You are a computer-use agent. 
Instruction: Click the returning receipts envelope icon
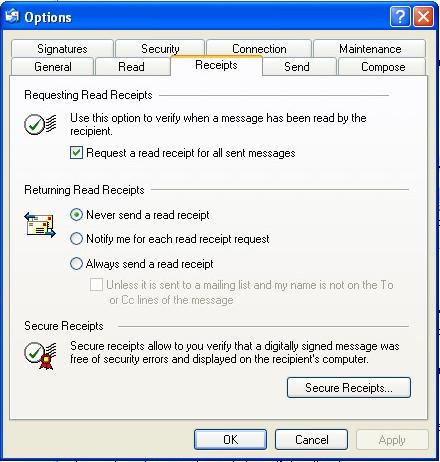tap(40, 225)
